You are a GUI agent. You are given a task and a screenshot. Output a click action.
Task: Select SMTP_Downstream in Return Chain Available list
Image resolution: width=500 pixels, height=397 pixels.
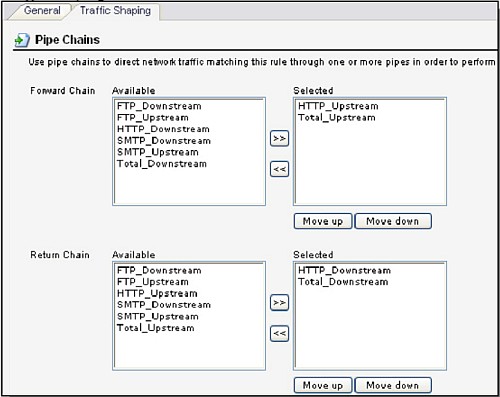(164, 305)
